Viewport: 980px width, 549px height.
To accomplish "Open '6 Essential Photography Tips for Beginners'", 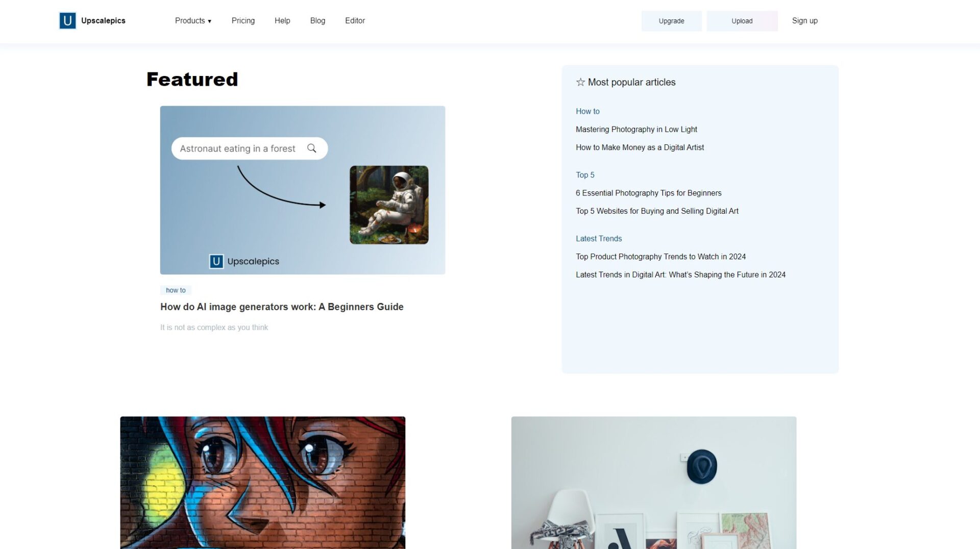I will pyautogui.click(x=648, y=193).
